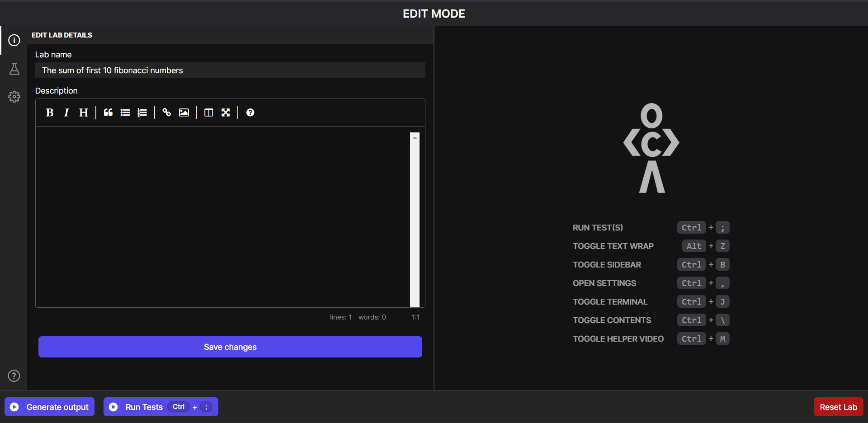
Task: Toggle fullscreen editor mode
Action: pyautogui.click(x=226, y=113)
